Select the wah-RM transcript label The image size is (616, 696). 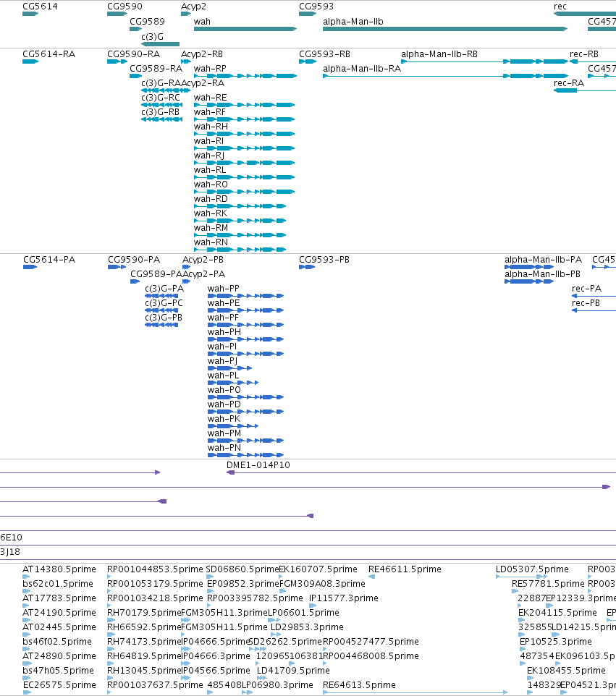[x=211, y=228]
